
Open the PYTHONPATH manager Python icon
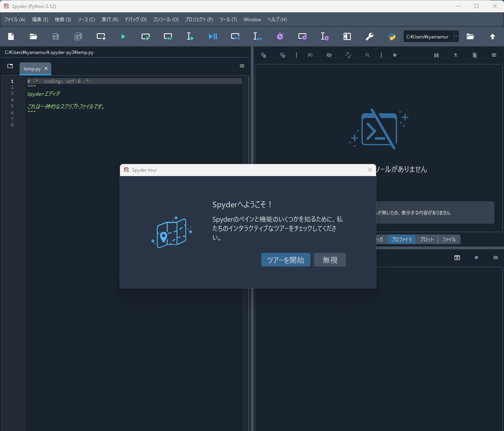(x=392, y=36)
